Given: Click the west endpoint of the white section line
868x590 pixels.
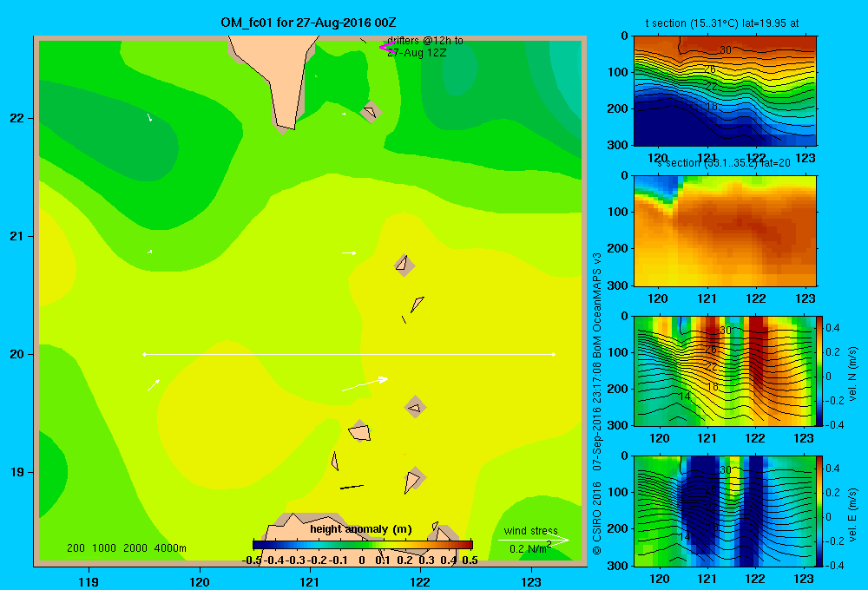Looking at the screenshot, I should tap(144, 354).
